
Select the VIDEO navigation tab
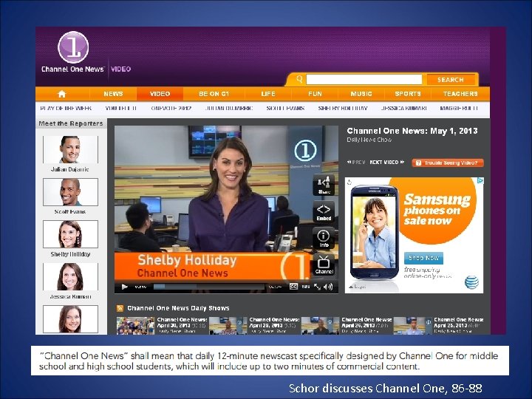(160, 94)
